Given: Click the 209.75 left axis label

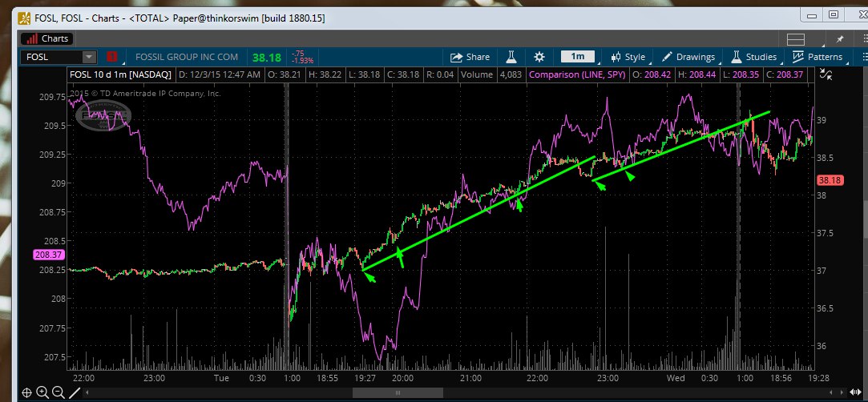Looking at the screenshot, I should tap(55, 97).
